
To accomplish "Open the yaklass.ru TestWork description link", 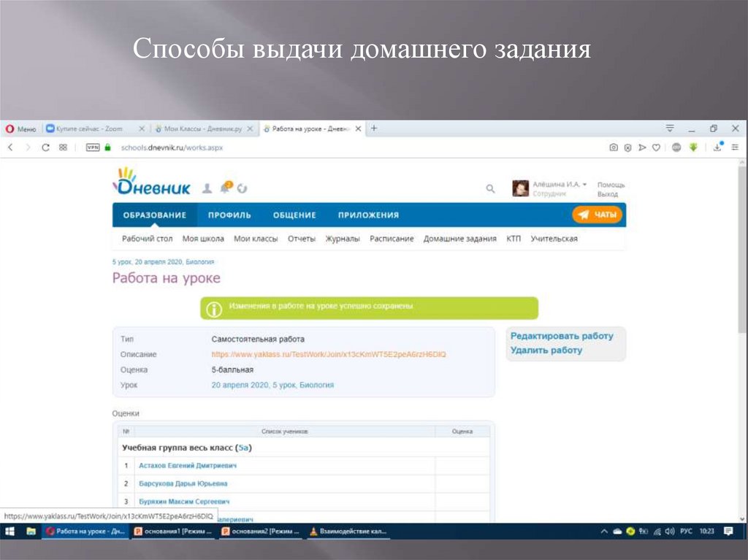I will (x=329, y=354).
